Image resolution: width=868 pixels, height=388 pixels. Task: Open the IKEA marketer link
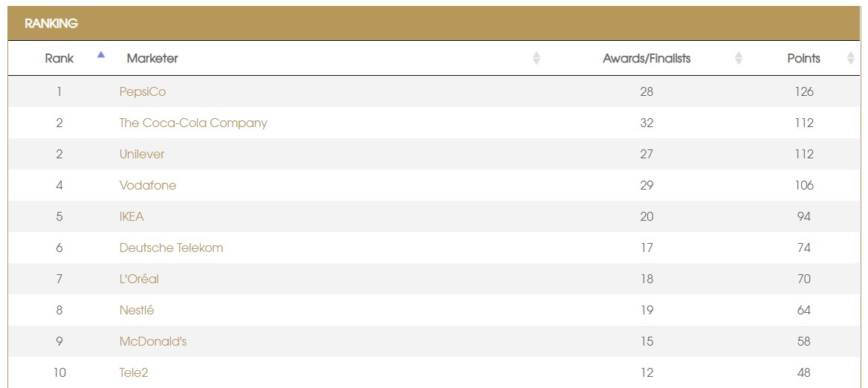pyautogui.click(x=132, y=217)
